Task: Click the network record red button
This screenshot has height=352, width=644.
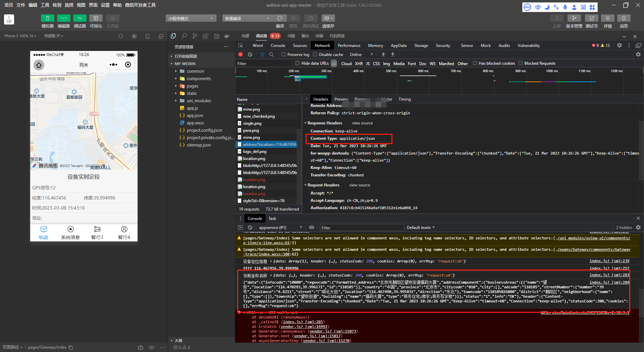Action: (x=240, y=54)
